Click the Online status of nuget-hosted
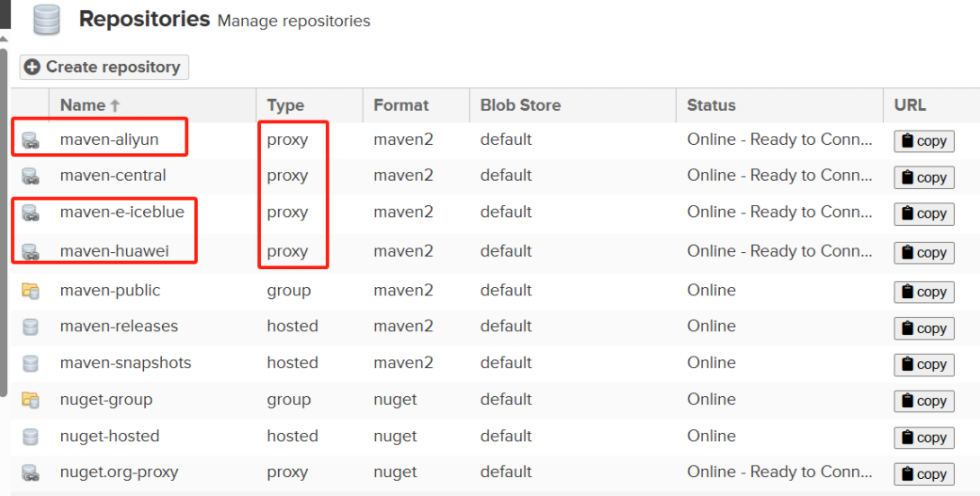This screenshot has height=496, width=980. tap(711, 436)
